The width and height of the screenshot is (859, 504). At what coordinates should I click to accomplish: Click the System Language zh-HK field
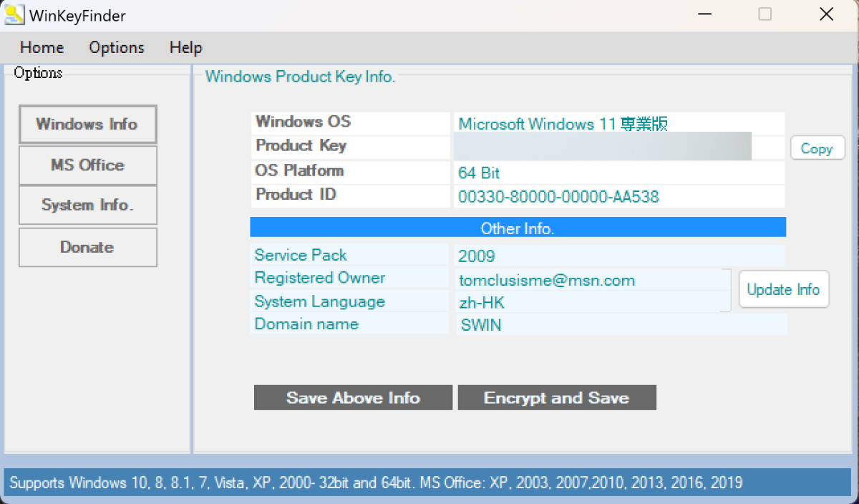tap(591, 302)
